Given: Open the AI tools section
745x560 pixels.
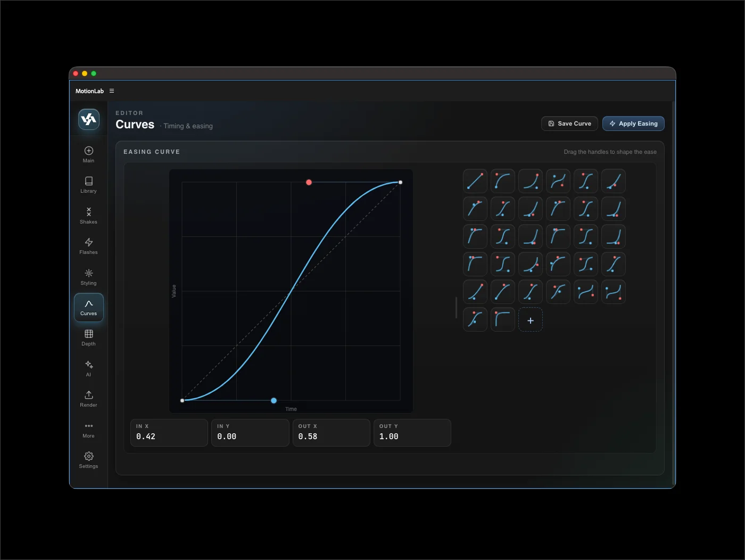Looking at the screenshot, I should (x=88, y=368).
